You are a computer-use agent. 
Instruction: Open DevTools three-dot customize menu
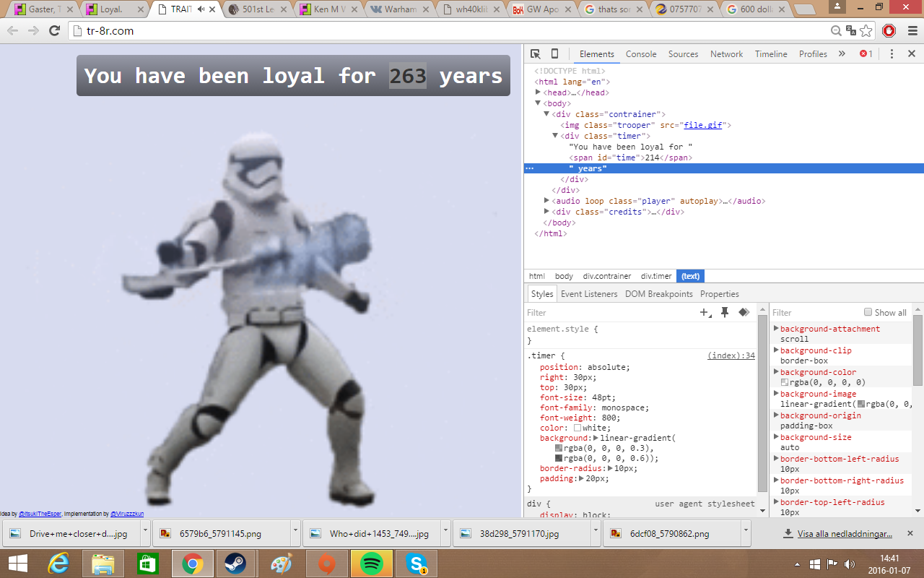(x=892, y=54)
